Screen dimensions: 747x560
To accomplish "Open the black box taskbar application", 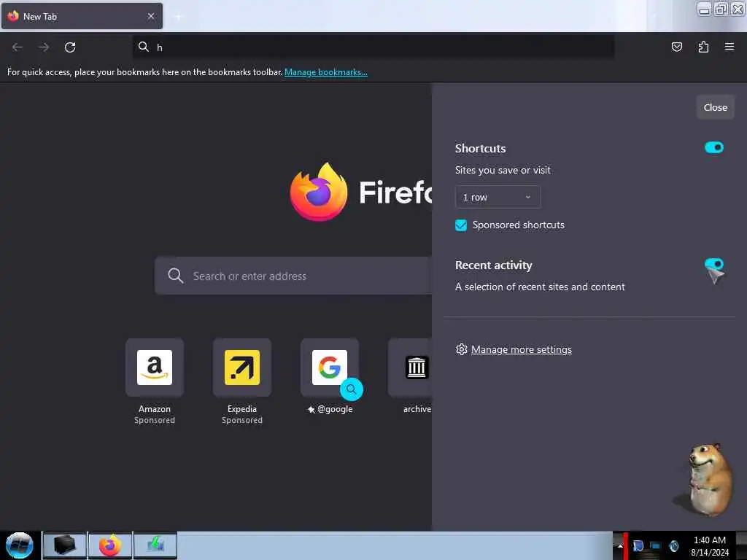I will tap(65, 545).
